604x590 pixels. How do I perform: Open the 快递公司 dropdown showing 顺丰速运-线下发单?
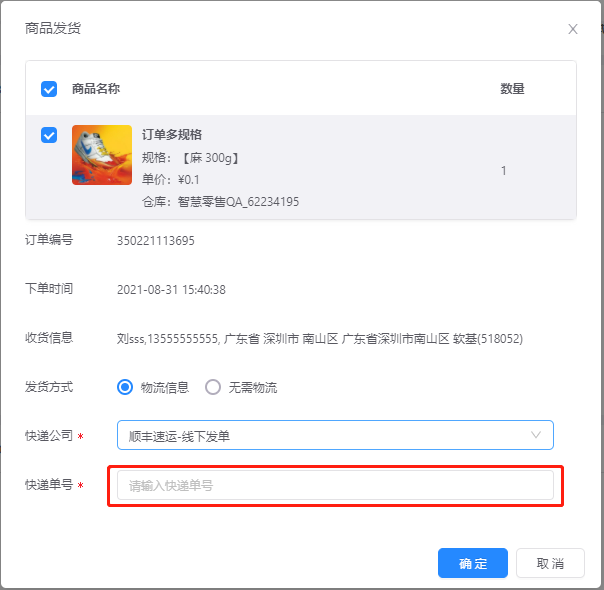point(335,435)
